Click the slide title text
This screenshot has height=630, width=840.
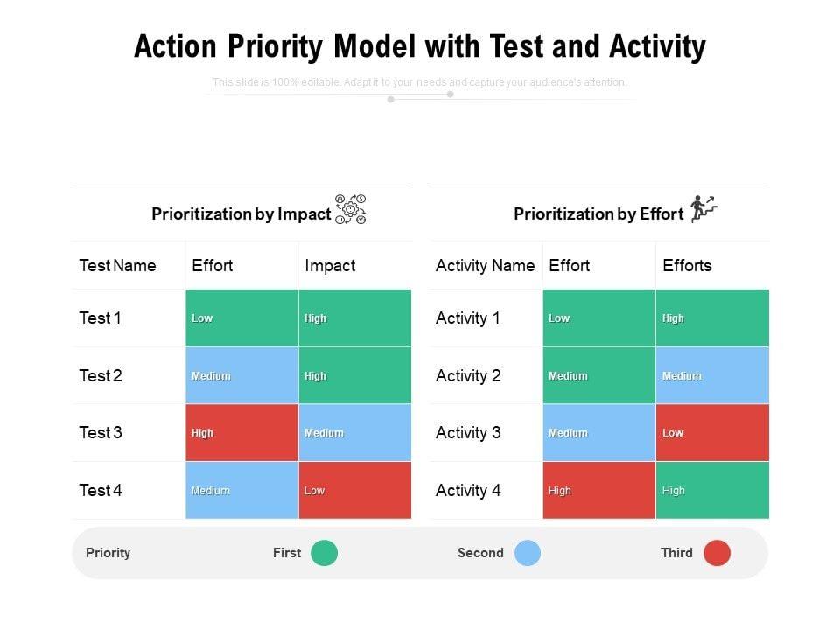[x=420, y=46]
